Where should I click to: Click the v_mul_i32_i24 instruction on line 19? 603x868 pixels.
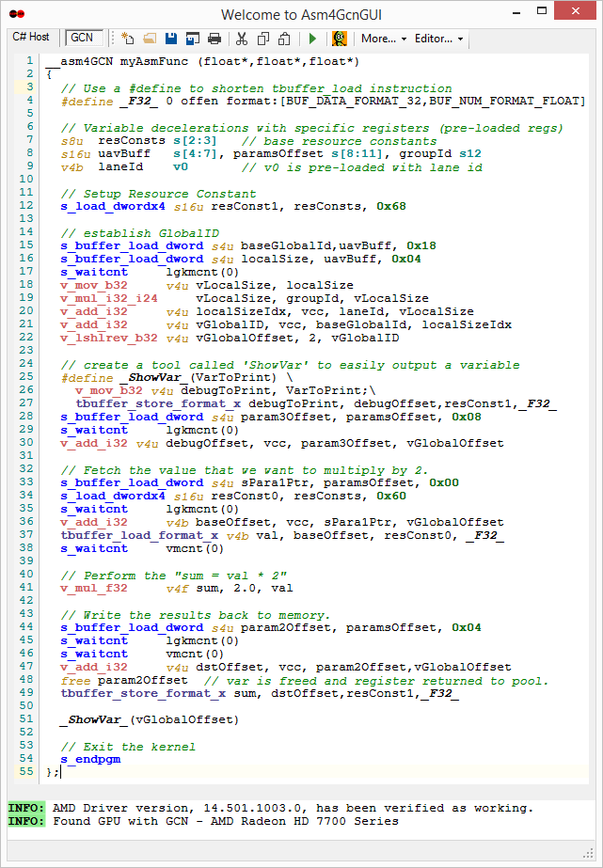109,298
